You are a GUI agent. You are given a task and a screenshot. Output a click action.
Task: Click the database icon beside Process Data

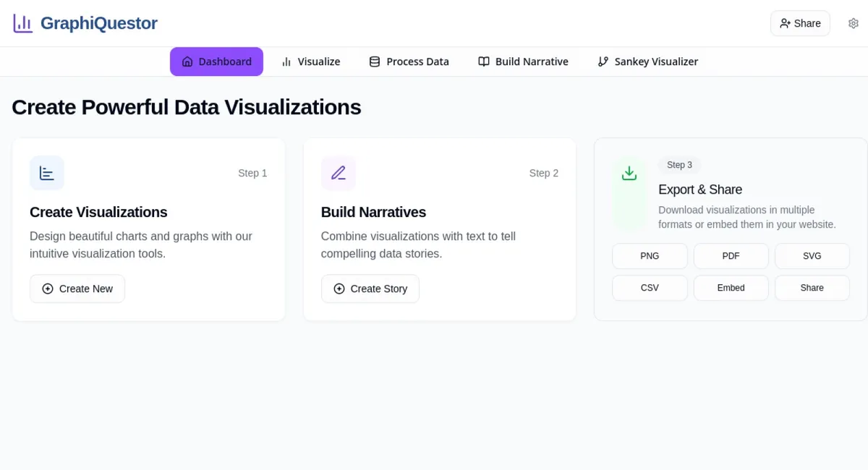tap(375, 62)
